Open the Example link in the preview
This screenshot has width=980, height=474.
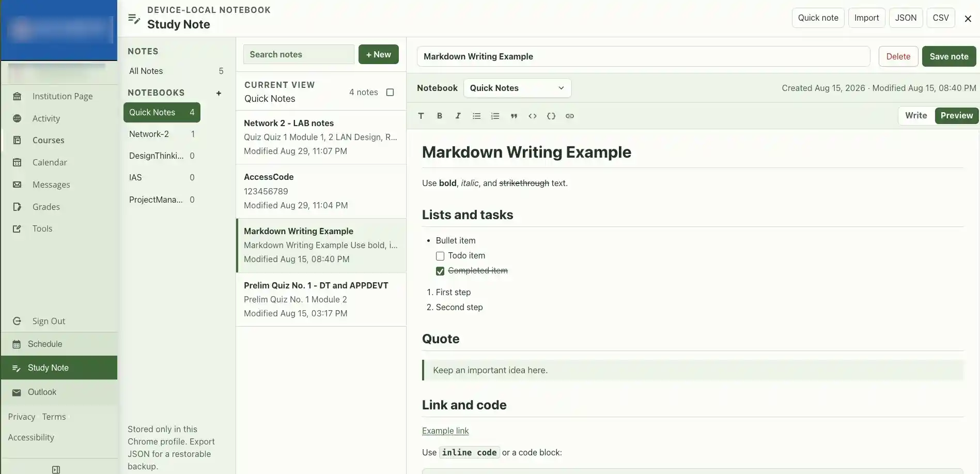tap(445, 431)
